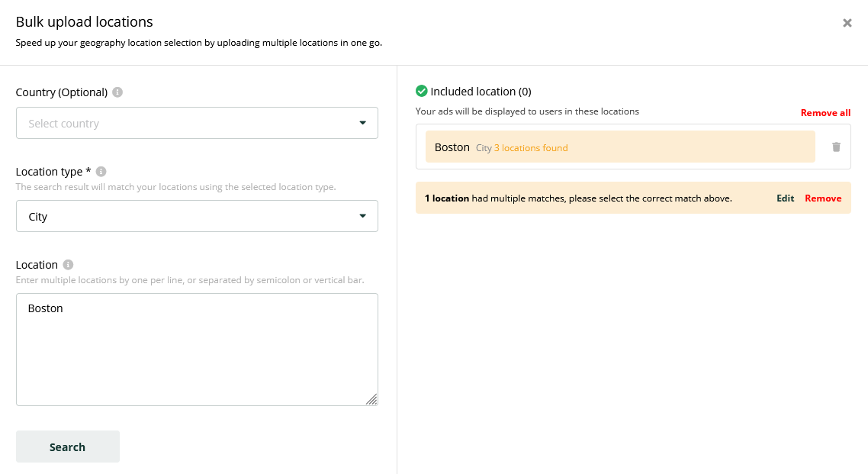Viewport: 868px width, 474px height.
Task: Click the "3 locations found" text
Action: coord(531,148)
